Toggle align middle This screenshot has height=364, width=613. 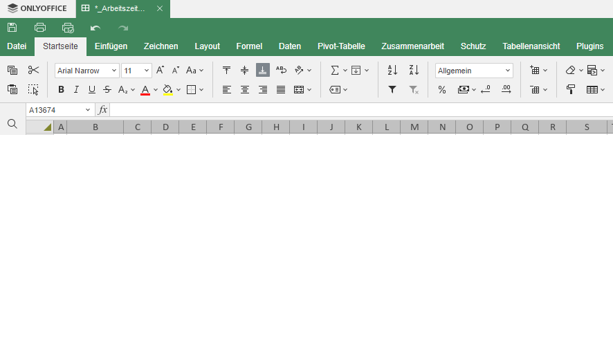tap(244, 71)
